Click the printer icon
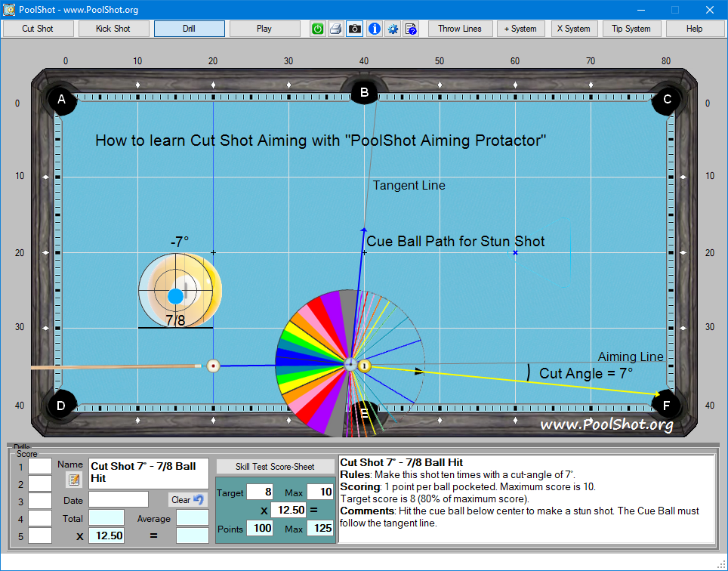This screenshot has width=728, height=571. tap(335, 29)
